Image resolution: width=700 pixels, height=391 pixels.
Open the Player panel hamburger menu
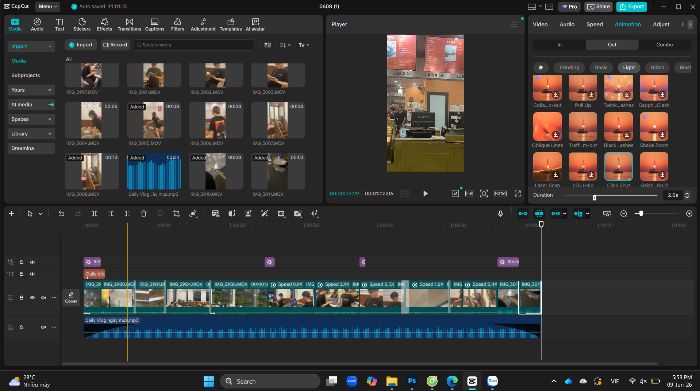pos(514,25)
